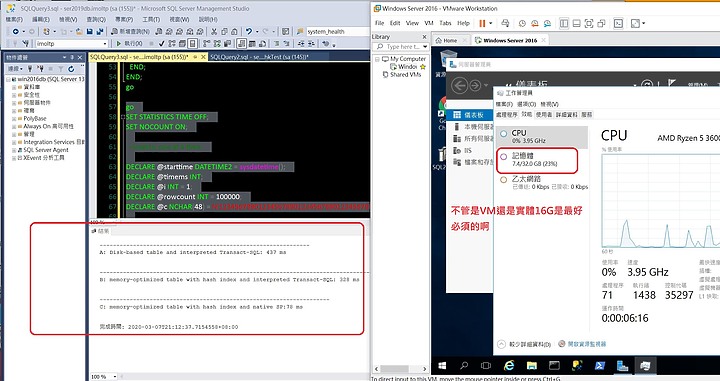
Task: Click the Back arrow in Server Manager
Action: tap(460, 85)
